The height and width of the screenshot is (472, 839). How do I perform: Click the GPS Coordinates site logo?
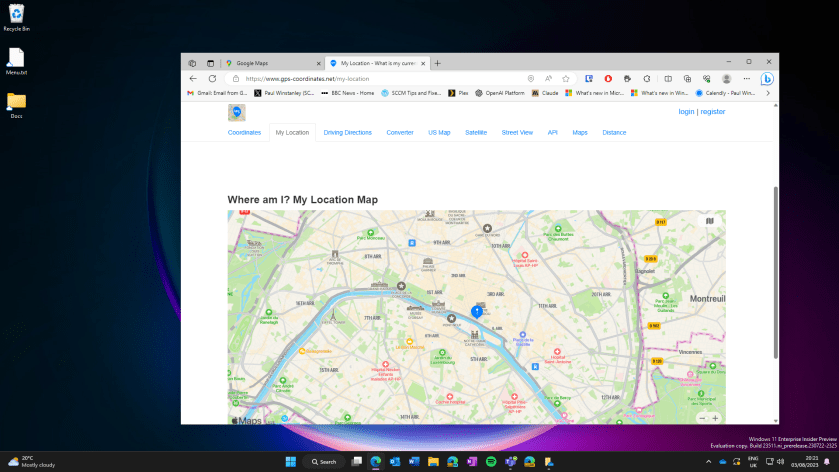click(x=236, y=112)
